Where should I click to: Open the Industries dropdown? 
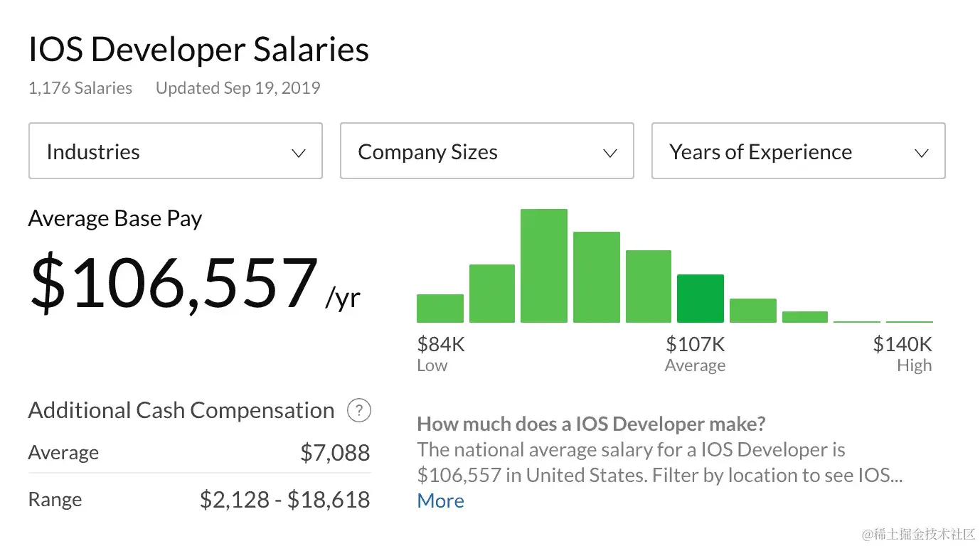click(x=175, y=151)
